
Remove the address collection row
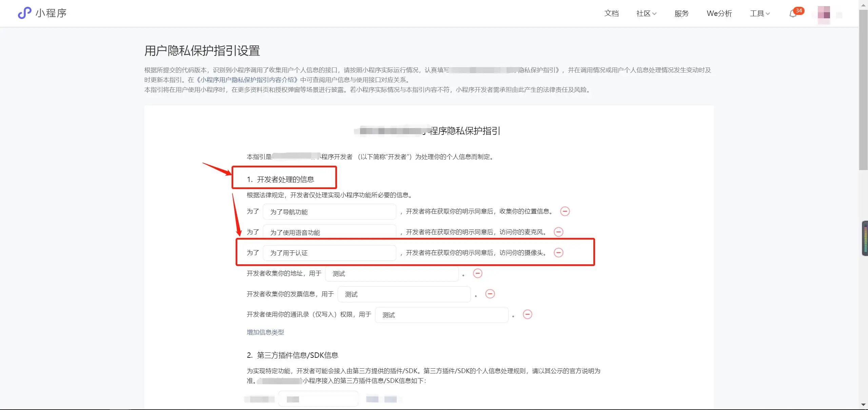point(477,273)
